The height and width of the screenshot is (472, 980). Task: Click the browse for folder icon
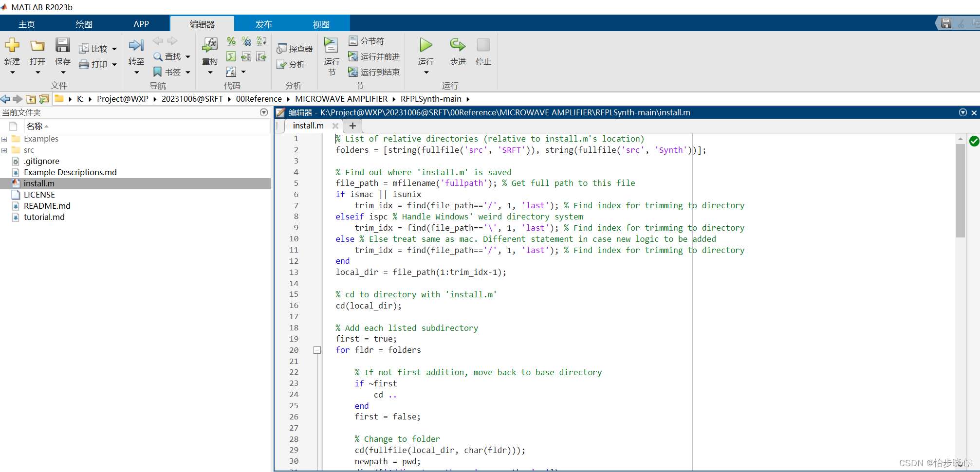tap(44, 99)
